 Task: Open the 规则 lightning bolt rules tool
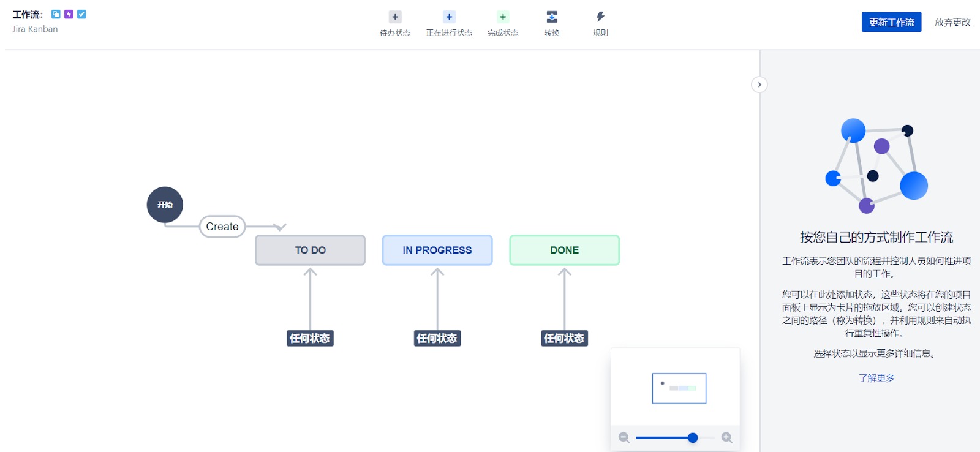(x=600, y=17)
